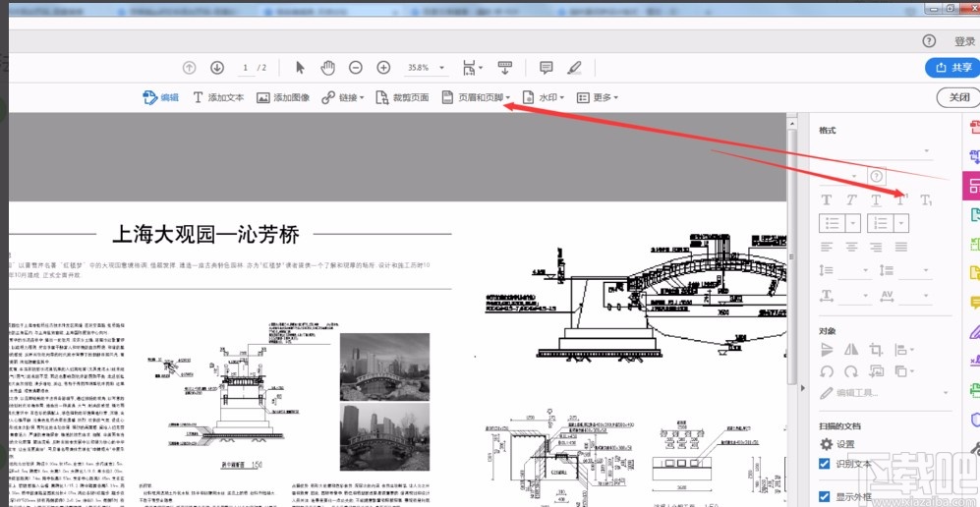Toggle the 识别文本 checkbox
The image size is (980, 507).
[x=825, y=464]
